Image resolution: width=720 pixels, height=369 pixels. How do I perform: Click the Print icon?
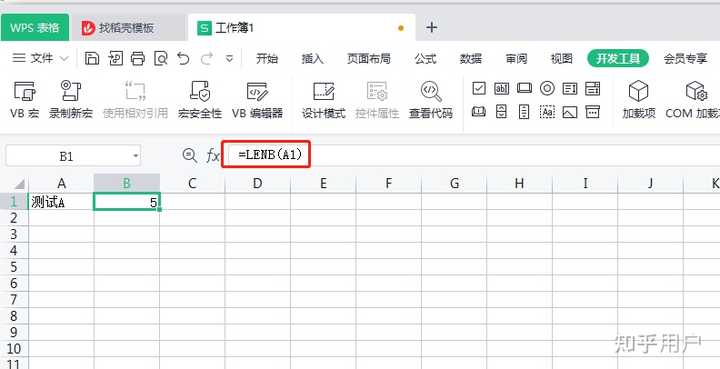click(138, 58)
